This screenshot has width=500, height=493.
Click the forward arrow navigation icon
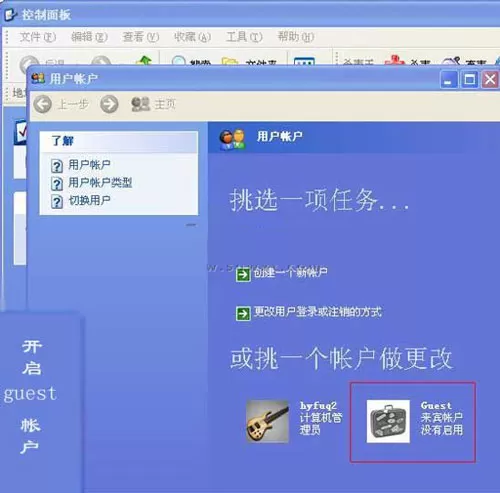coord(109,104)
